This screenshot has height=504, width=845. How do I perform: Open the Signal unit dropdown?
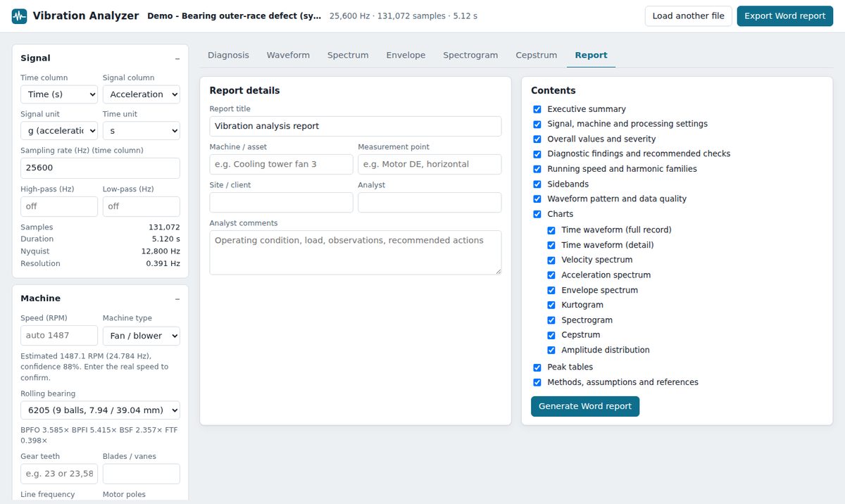point(59,131)
